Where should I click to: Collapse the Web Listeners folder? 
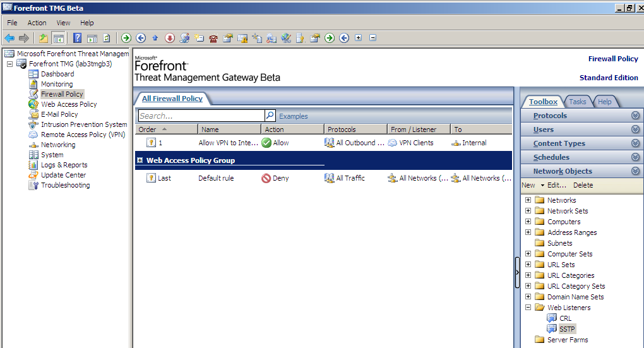[528, 308]
